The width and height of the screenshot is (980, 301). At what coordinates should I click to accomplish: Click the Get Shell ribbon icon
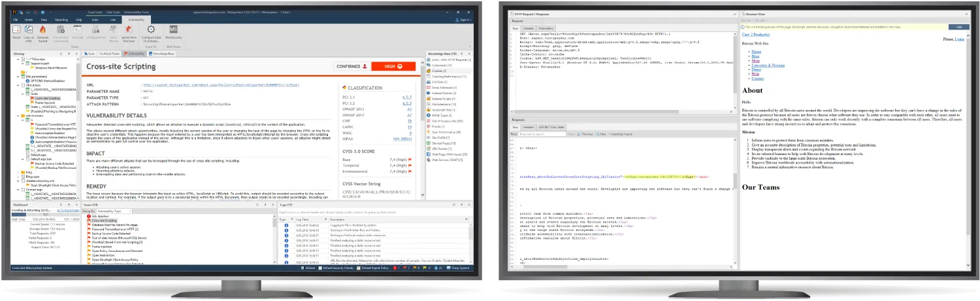click(x=77, y=32)
